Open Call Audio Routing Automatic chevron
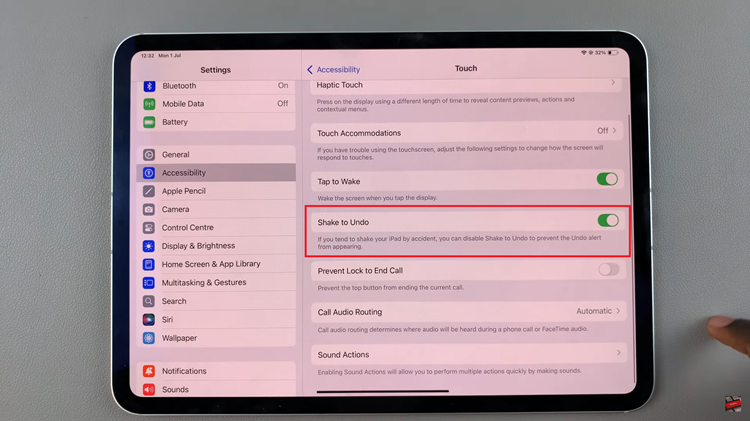Screen dimensions: 750x421 coord(618,311)
